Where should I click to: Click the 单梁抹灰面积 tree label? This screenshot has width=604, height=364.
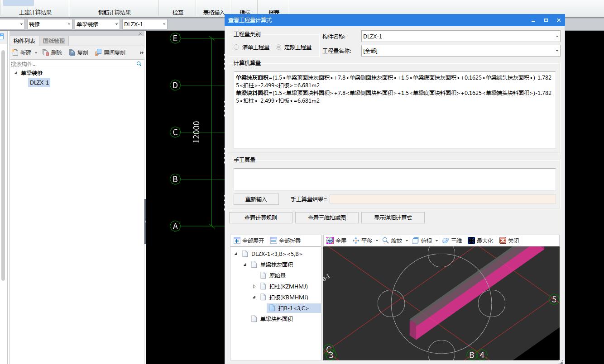(x=277, y=265)
